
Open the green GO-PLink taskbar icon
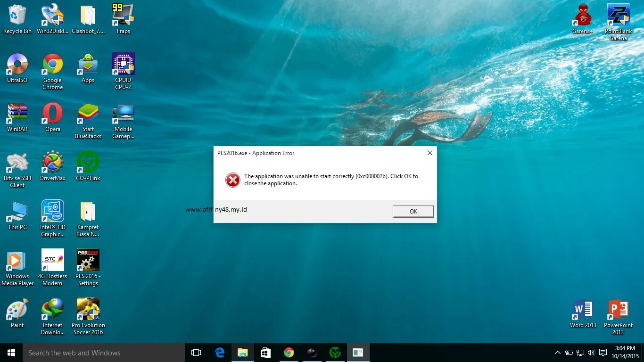(335, 353)
